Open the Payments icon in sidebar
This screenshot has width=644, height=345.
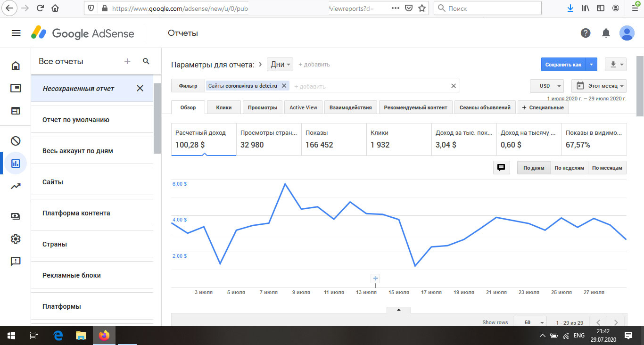[16, 216]
